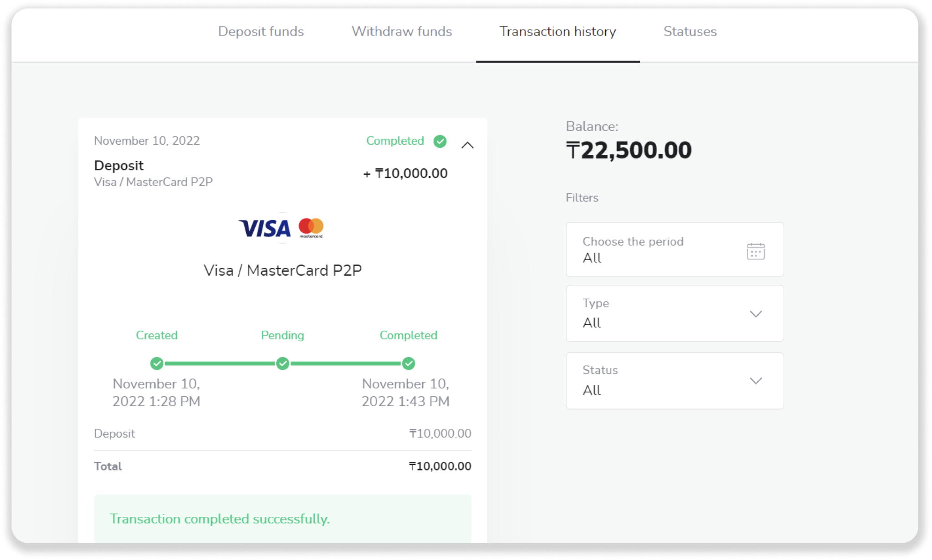Switch to the Withdraw funds tab
This screenshot has height=560, width=932.
pyautogui.click(x=401, y=31)
